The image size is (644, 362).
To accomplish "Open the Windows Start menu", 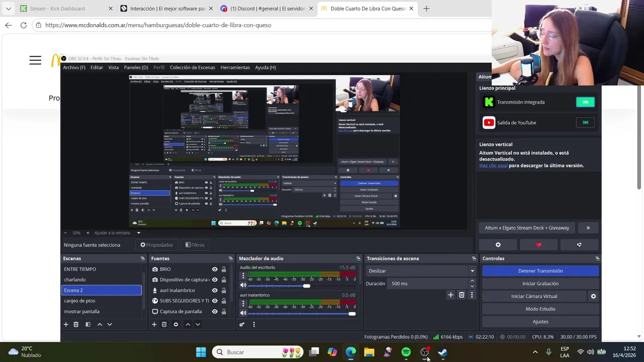I will (201, 352).
